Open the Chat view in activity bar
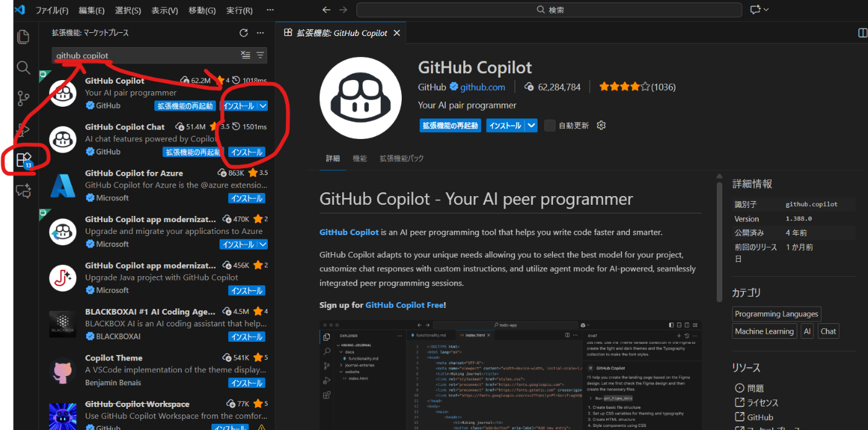The width and height of the screenshot is (868, 430). (23, 191)
